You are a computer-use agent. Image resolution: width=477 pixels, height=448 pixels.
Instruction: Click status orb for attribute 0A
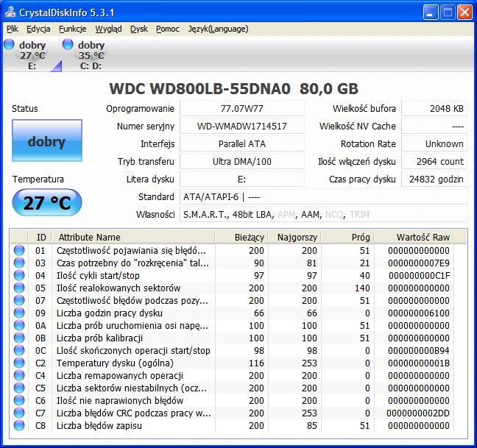coord(19,325)
